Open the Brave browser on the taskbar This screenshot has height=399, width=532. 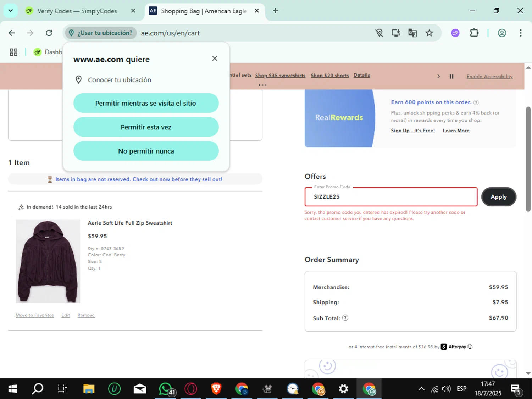[216, 389]
